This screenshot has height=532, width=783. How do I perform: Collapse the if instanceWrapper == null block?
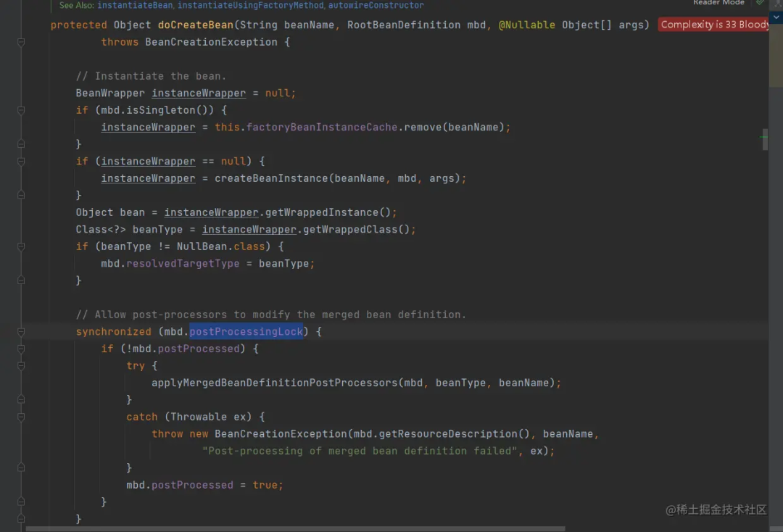pyautogui.click(x=21, y=162)
